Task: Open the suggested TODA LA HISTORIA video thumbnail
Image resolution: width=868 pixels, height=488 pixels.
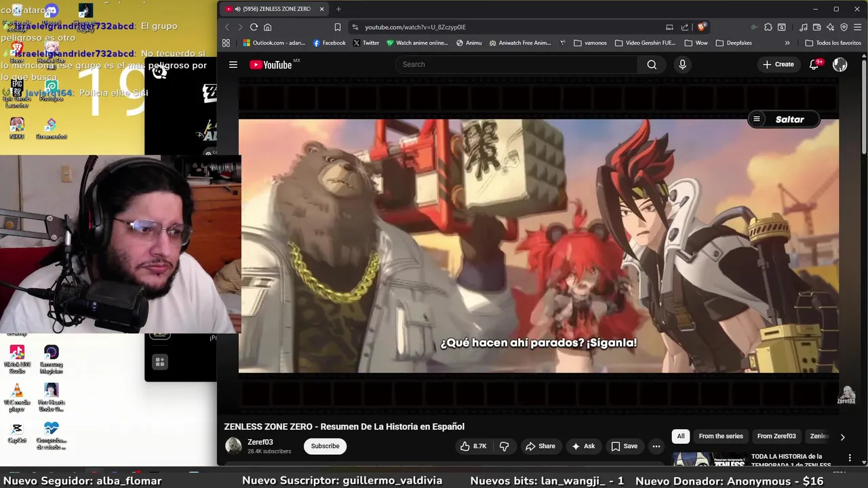Action: [x=709, y=459]
